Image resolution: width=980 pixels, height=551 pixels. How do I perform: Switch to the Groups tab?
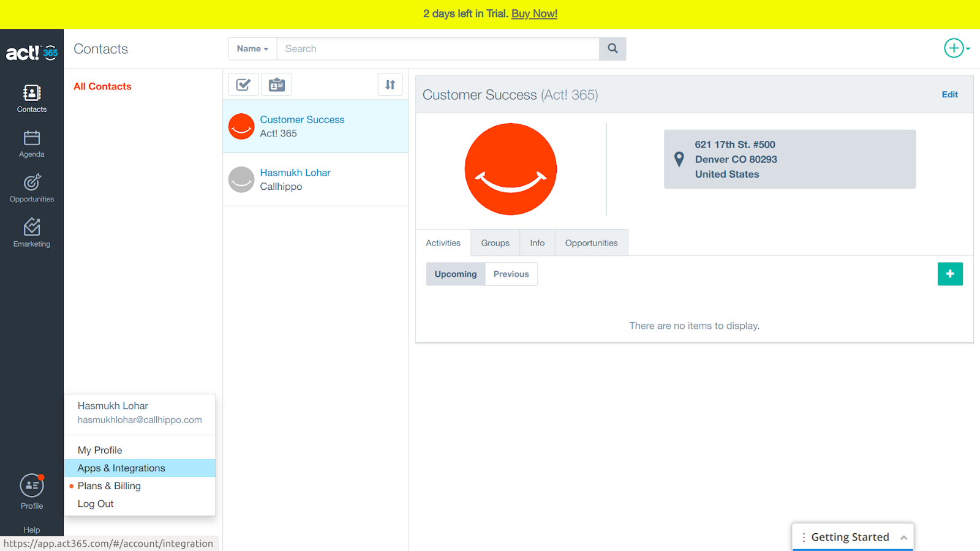(x=495, y=242)
